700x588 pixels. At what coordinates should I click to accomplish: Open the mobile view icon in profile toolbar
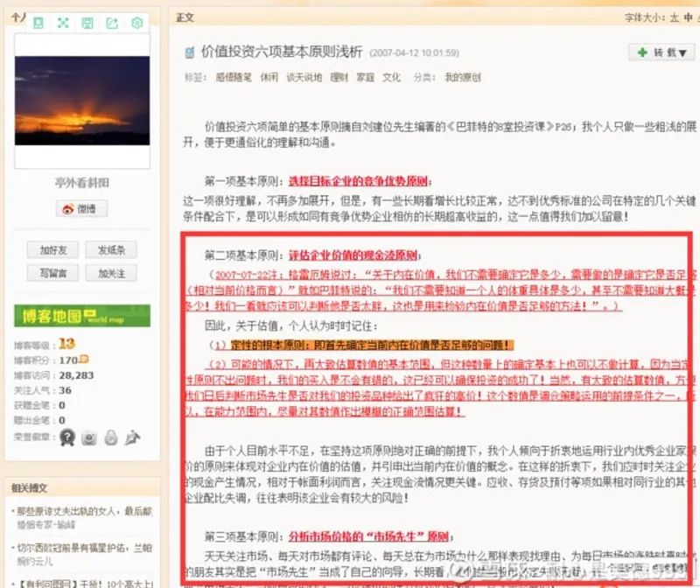click(x=37, y=24)
